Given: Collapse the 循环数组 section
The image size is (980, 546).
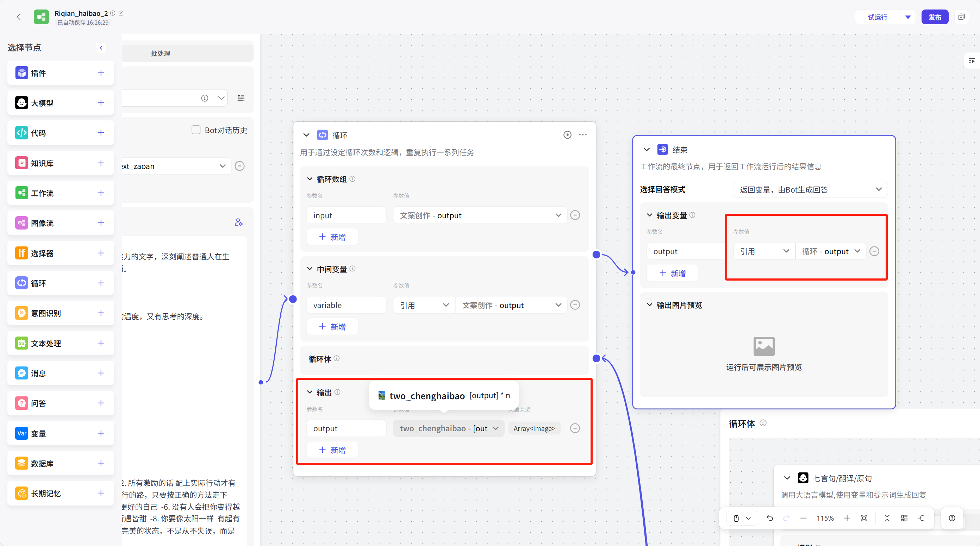Looking at the screenshot, I should coord(310,179).
